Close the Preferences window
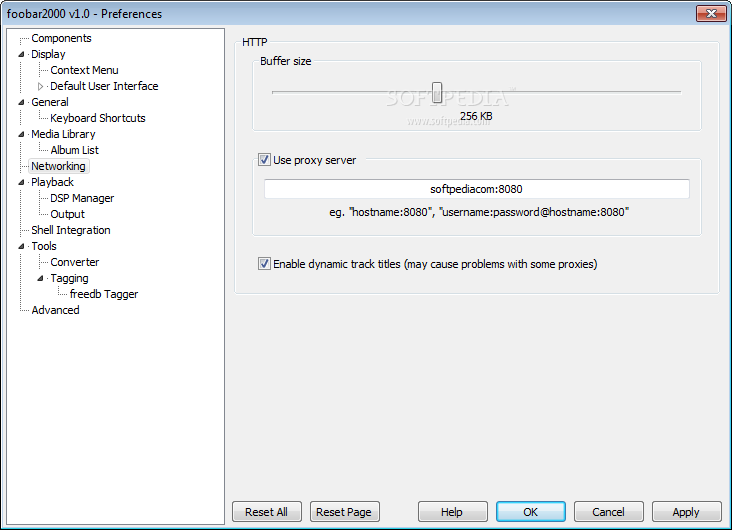732x530 pixels. [711, 14]
